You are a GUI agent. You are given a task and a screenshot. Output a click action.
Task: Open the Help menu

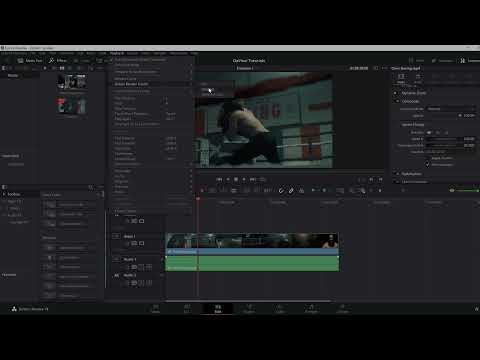194,53
